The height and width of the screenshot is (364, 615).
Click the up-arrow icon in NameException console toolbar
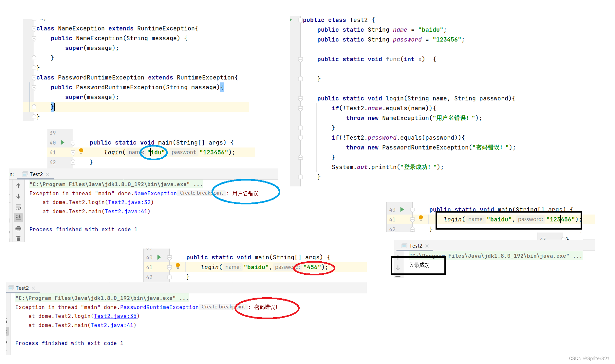coord(18,186)
